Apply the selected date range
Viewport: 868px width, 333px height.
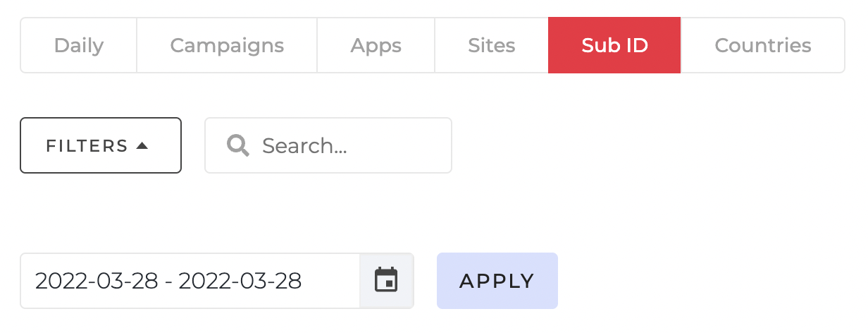tap(497, 281)
